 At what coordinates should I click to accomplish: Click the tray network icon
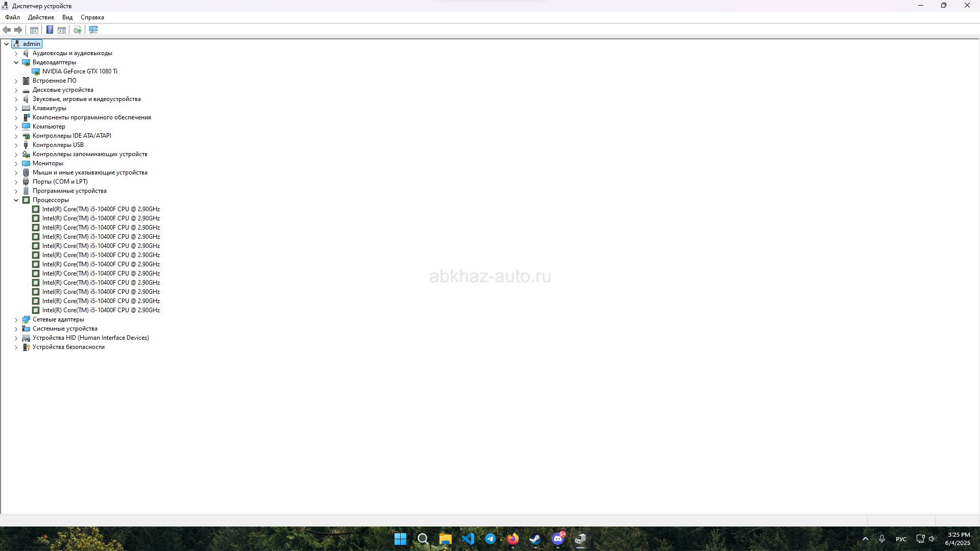pyautogui.click(x=920, y=539)
